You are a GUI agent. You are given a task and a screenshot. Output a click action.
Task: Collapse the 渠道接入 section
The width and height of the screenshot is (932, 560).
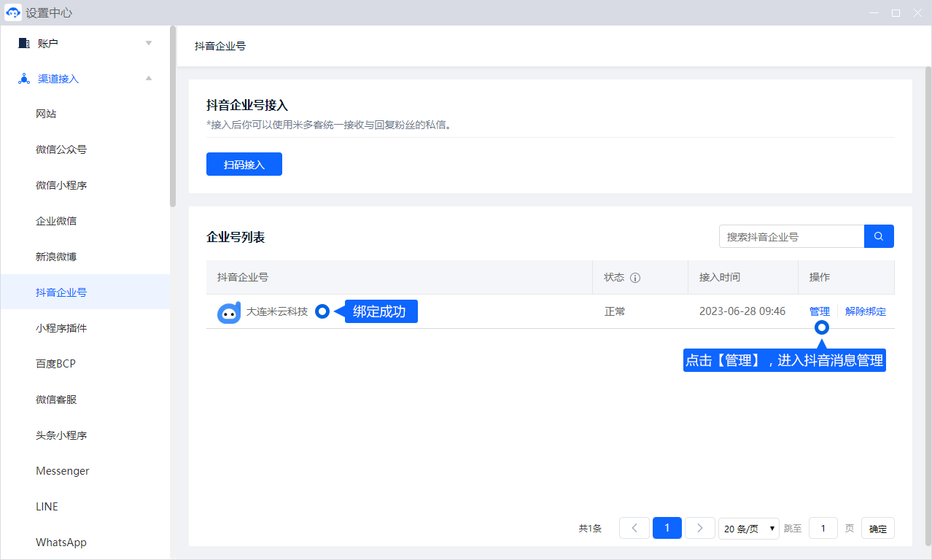[x=149, y=79]
